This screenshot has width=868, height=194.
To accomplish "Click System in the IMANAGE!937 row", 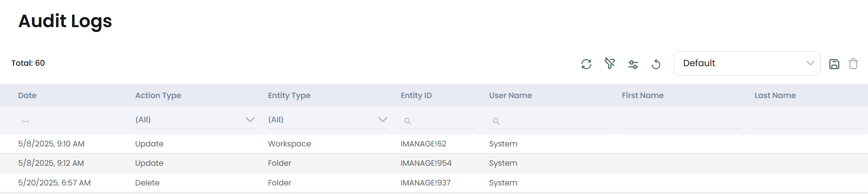I will point(503,183).
